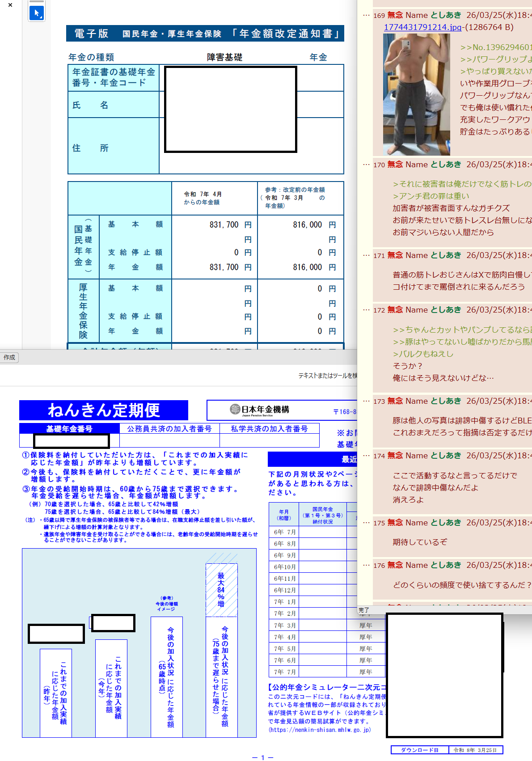The height and width of the screenshot is (761, 532).
Task: Open the attached photo thumbnail in post 169
Action: click(416, 94)
